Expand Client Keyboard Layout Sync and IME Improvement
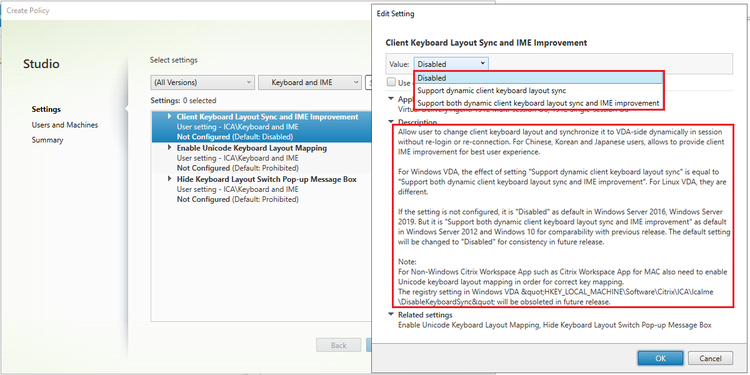750x375 pixels. 169,116
